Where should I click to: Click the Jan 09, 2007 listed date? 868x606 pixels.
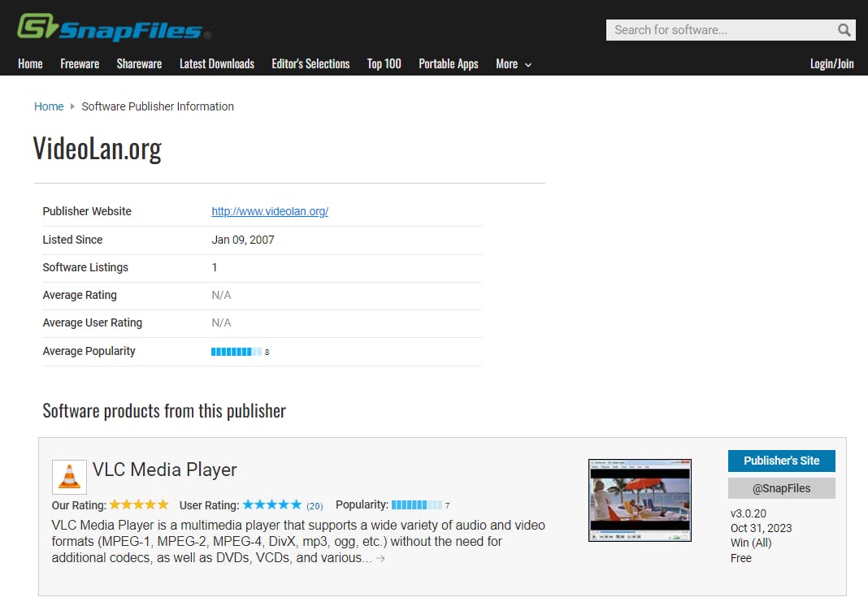242,240
